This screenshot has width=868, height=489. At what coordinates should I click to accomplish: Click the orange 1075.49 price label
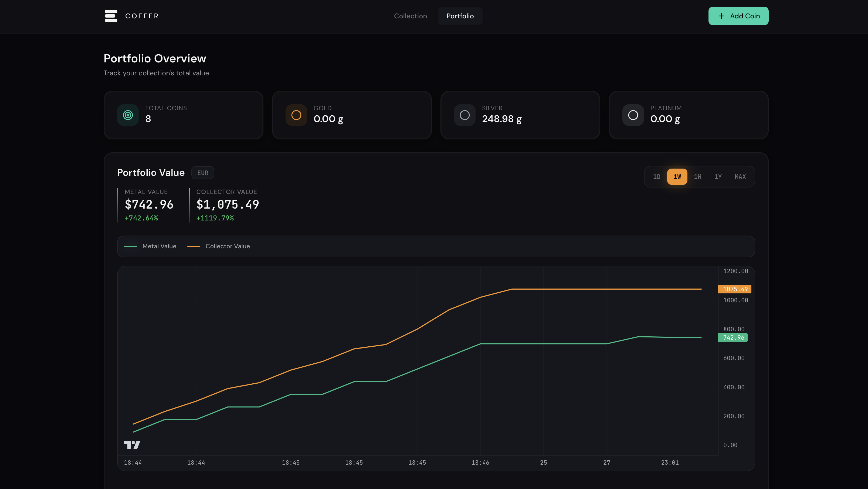click(735, 289)
